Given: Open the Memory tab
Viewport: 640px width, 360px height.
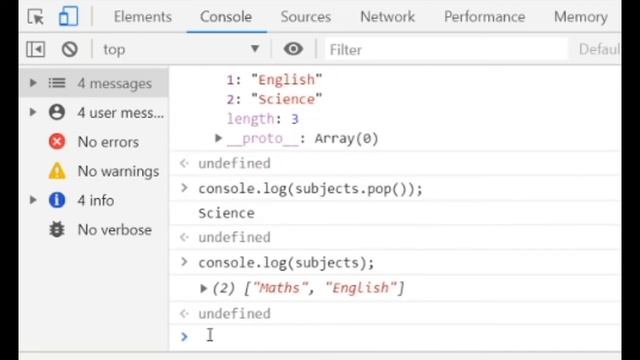Looking at the screenshot, I should tap(581, 17).
